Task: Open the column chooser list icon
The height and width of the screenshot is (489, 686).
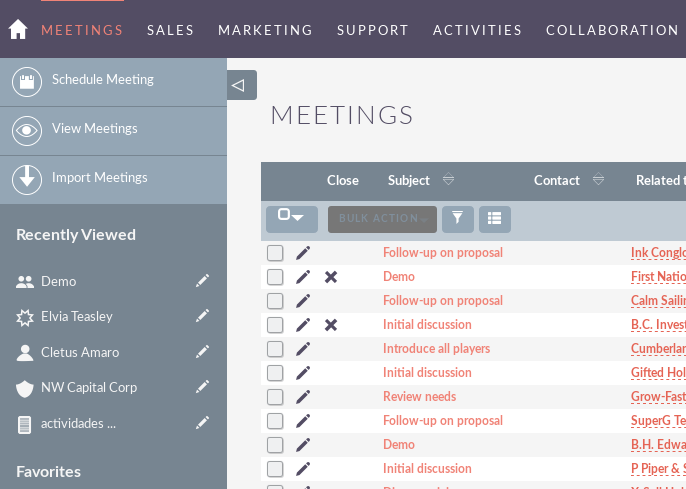Action: point(494,218)
